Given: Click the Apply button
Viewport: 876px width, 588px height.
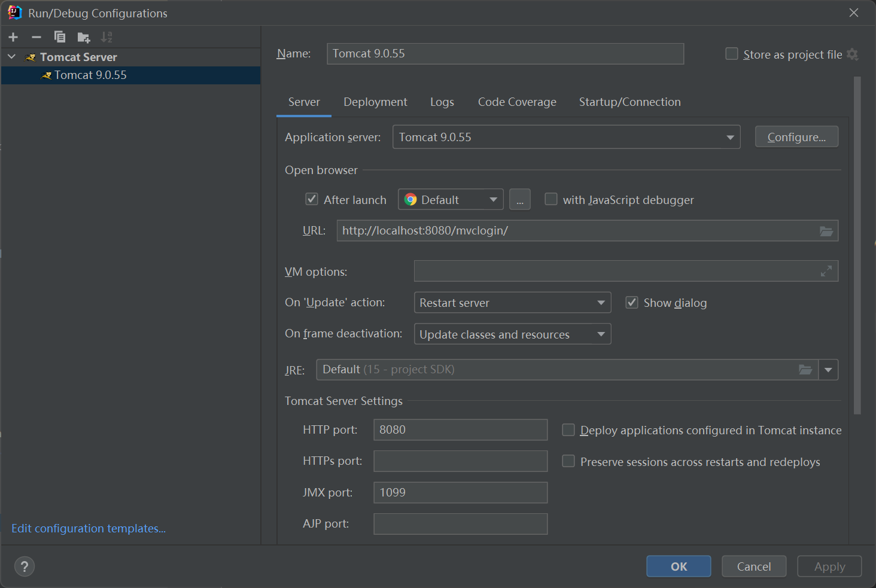Looking at the screenshot, I should tap(829, 566).
